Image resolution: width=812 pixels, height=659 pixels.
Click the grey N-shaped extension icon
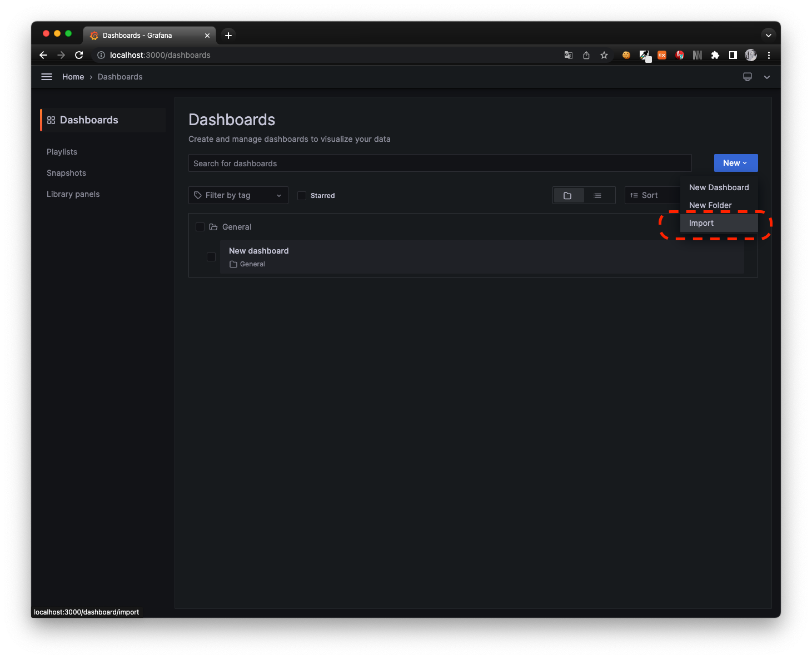[698, 55]
